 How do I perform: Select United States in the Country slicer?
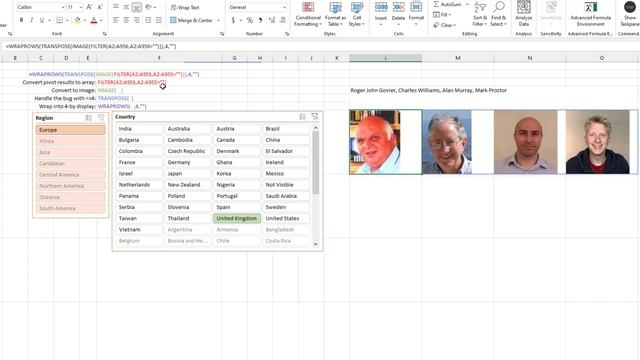tap(286, 218)
